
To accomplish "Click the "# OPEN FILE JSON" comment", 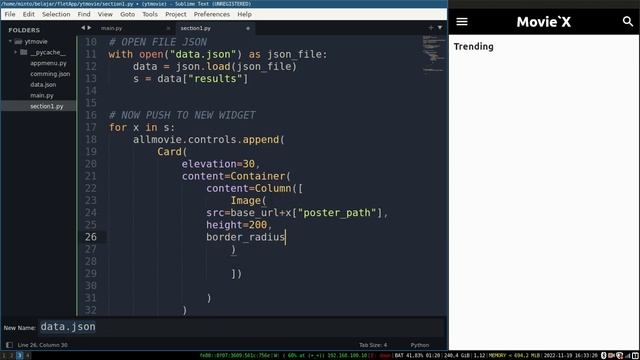I will click(x=158, y=42).
